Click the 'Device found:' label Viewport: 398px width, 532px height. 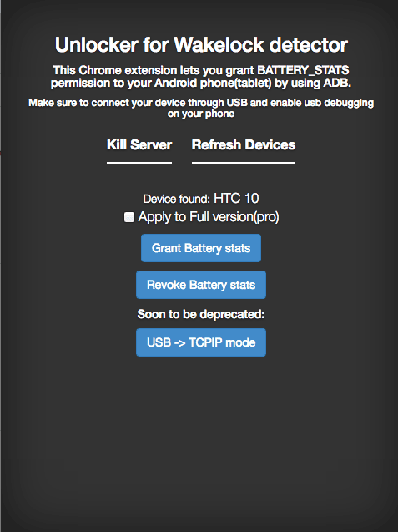click(x=177, y=199)
